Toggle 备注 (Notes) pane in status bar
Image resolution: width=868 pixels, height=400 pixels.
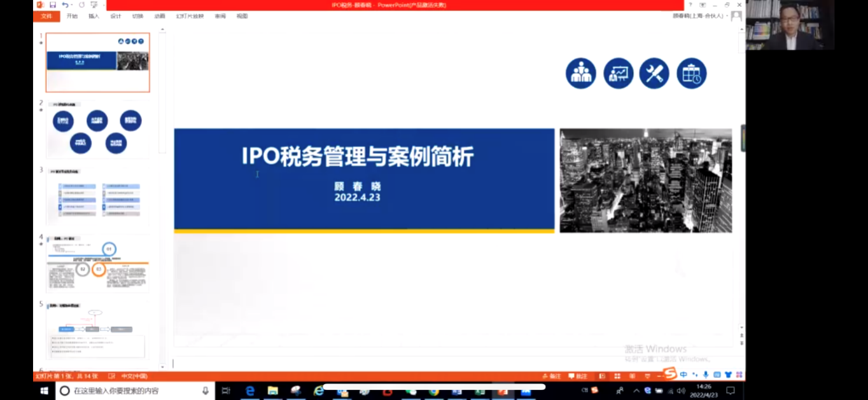click(551, 375)
